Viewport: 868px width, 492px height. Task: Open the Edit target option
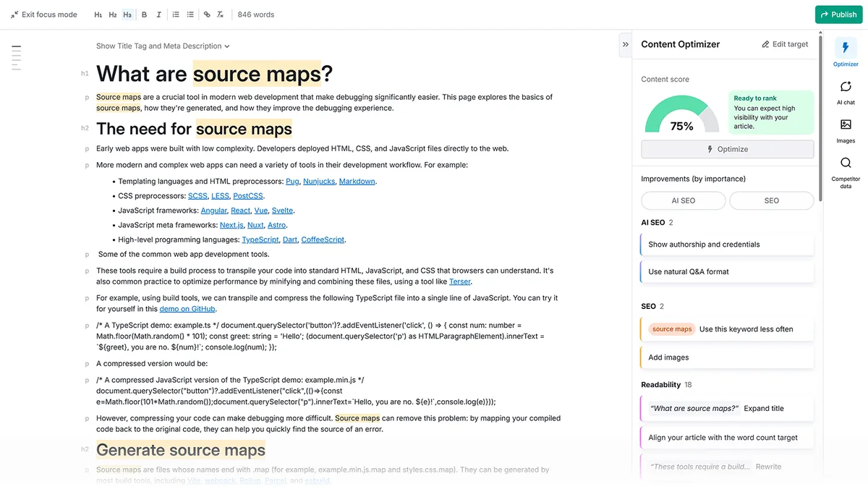(x=785, y=44)
